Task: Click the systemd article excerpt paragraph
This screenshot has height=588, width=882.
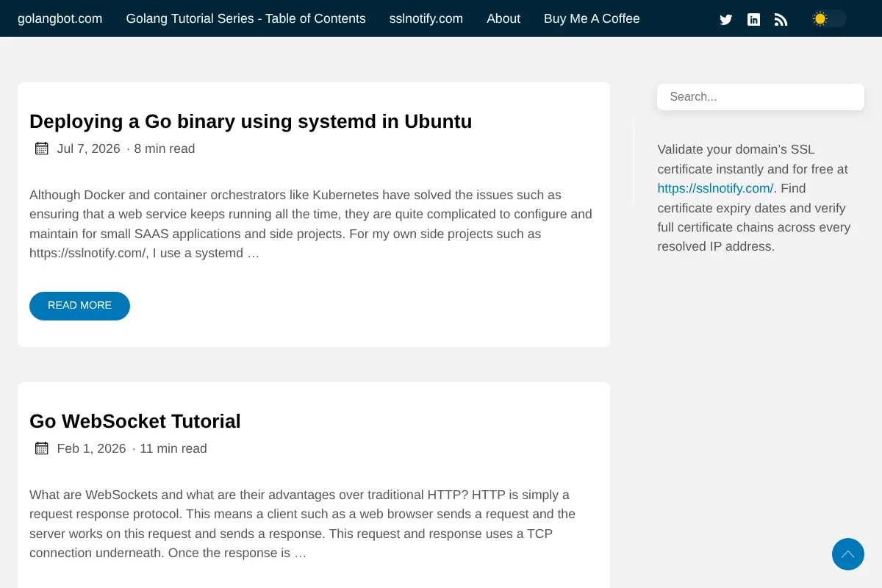Action: click(311, 224)
